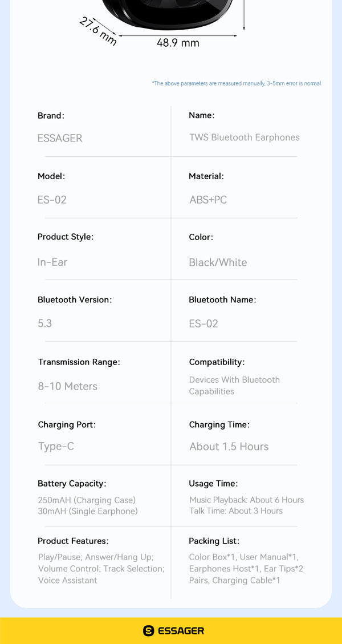
Task: Select the 48.9 mm dimension label
Action: (178, 43)
